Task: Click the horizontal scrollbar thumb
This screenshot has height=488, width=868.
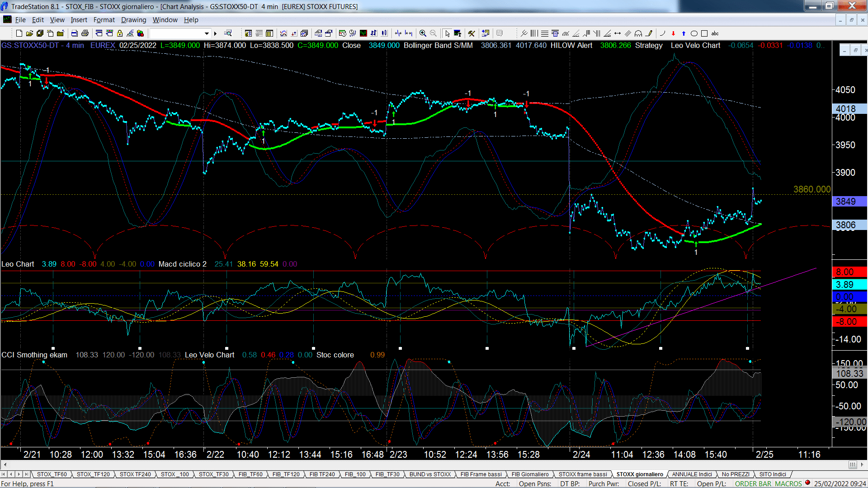Action: tap(853, 465)
